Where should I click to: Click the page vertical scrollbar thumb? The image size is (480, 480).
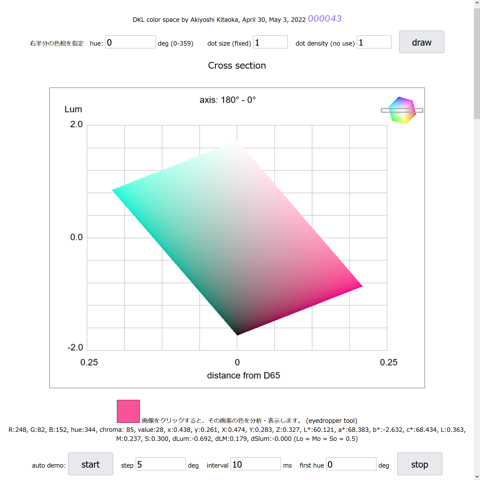[x=477, y=63]
